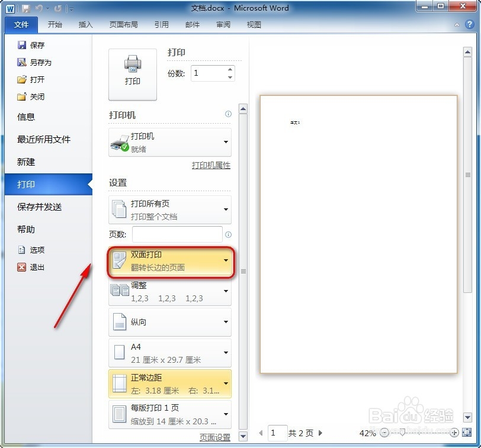Click the Redo icon in title bar
The height and width of the screenshot is (448, 481).
click(57, 8)
